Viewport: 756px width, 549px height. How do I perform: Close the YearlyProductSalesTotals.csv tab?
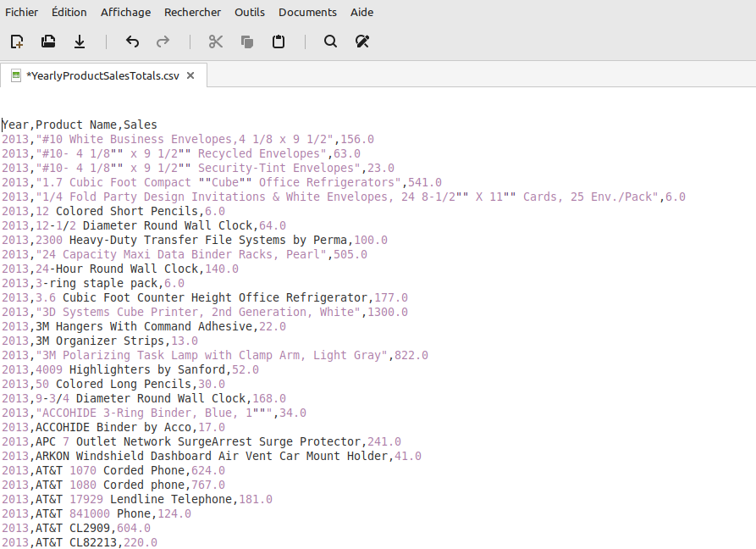coord(190,75)
